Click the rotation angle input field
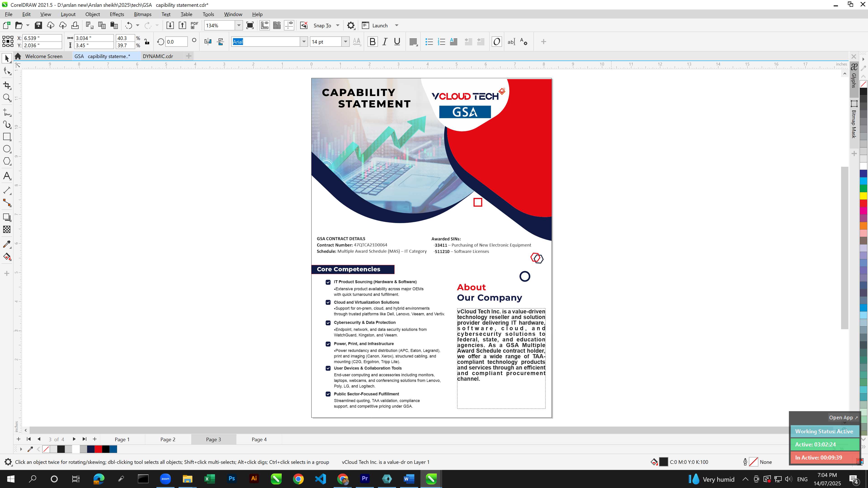The image size is (868, 488). point(177,42)
